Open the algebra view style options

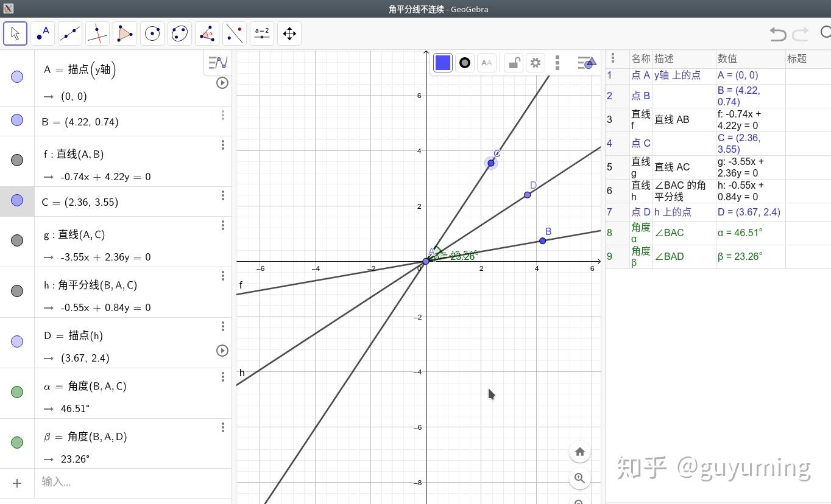[x=217, y=63]
